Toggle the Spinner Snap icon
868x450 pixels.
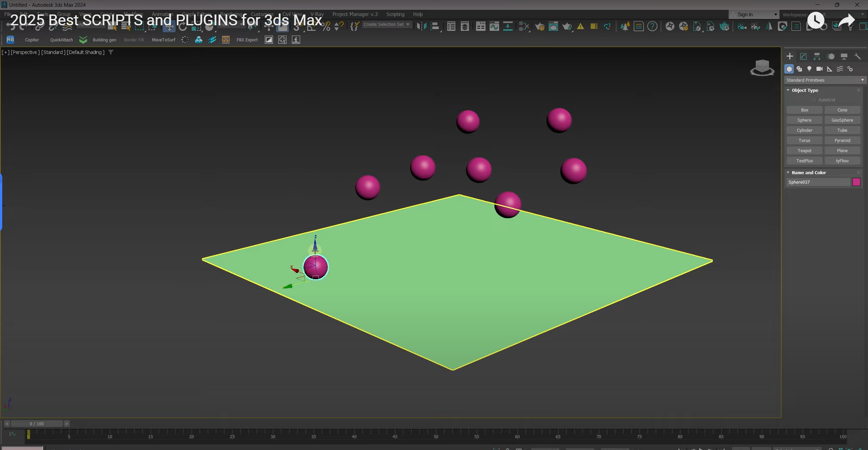coord(339,26)
